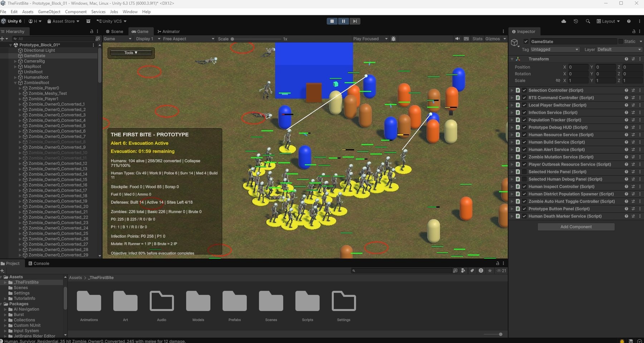
Task: Enable Selected Human Debug Panel script
Action: 524,179
